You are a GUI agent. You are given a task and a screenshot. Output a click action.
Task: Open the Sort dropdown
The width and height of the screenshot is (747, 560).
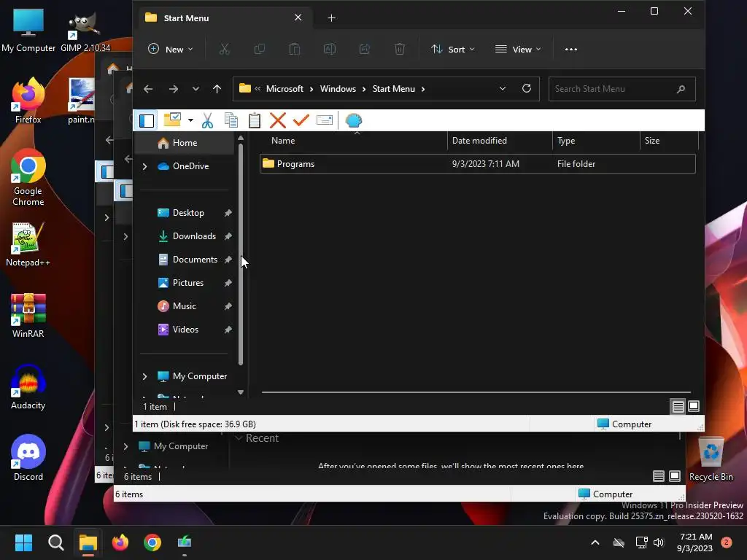coord(452,49)
